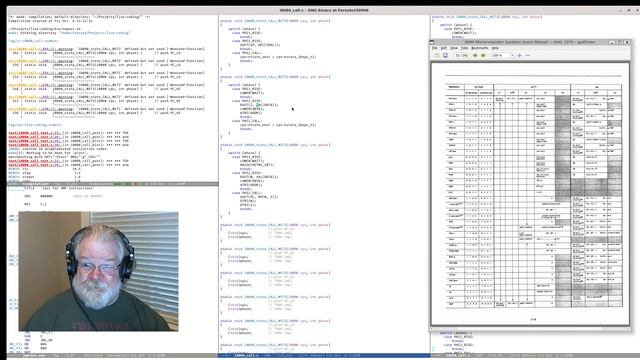Click the zoom in plus icon in the PDF toolbar
The width and height of the screenshot is (640, 360).
coord(520,55)
